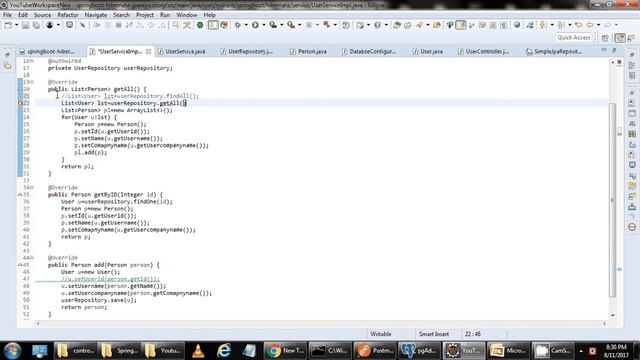Click the globe web browser toolbar icon
Screen dimensions: 640x360
pos(517,25)
